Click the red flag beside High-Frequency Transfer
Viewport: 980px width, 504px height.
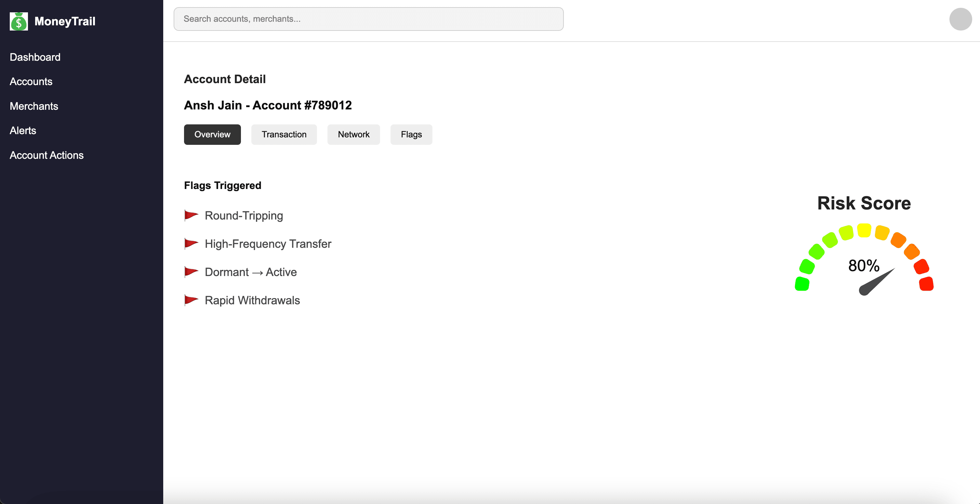[192, 243]
